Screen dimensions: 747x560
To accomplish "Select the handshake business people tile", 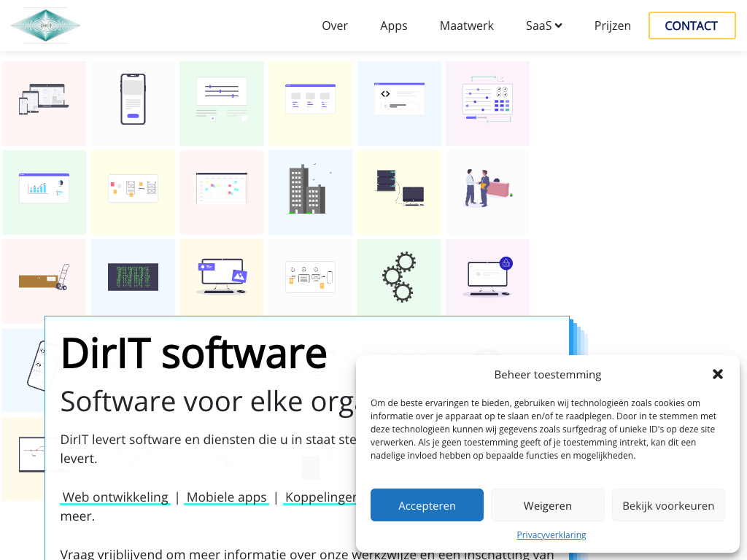I will click(x=487, y=191).
